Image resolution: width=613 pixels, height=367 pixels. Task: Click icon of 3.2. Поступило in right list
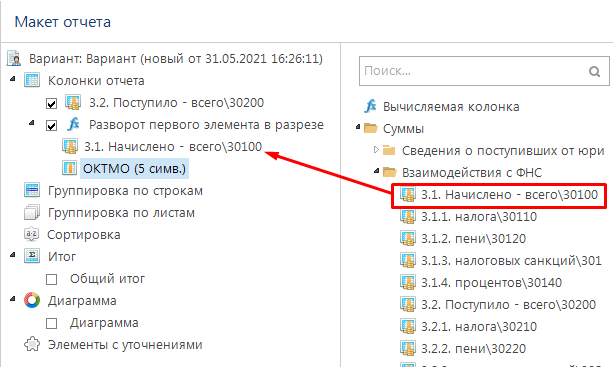coord(408,304)
